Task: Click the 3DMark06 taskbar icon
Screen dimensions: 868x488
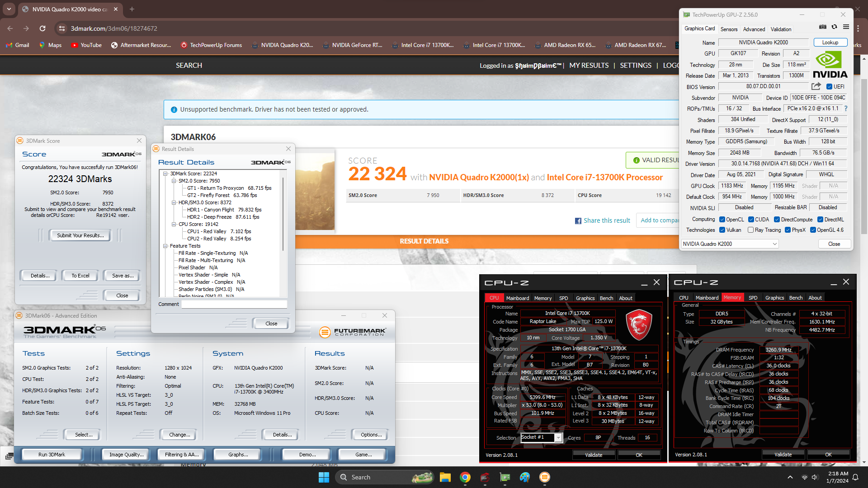Action: (545, 477)
